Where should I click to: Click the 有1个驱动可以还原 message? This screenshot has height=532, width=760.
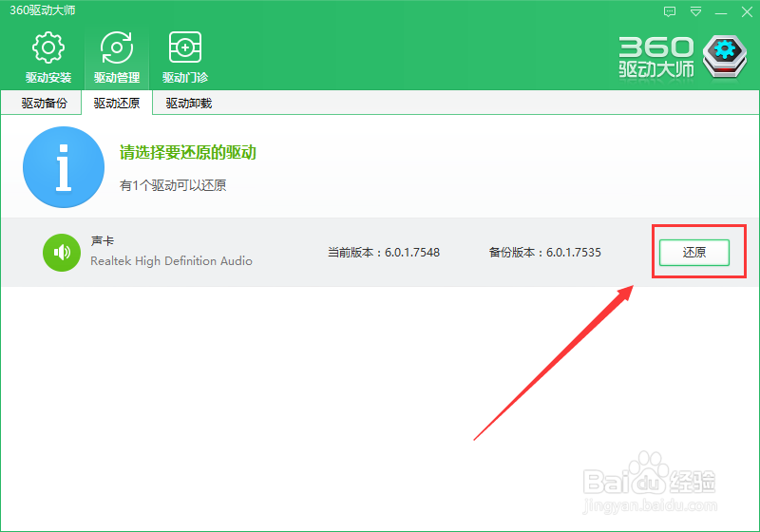(173, 185)
